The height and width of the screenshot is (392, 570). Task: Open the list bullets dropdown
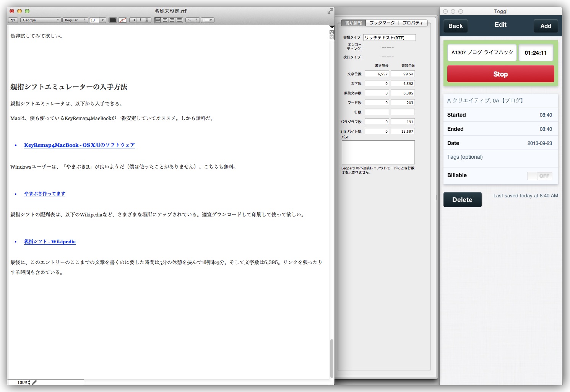[x=207, y=20]
